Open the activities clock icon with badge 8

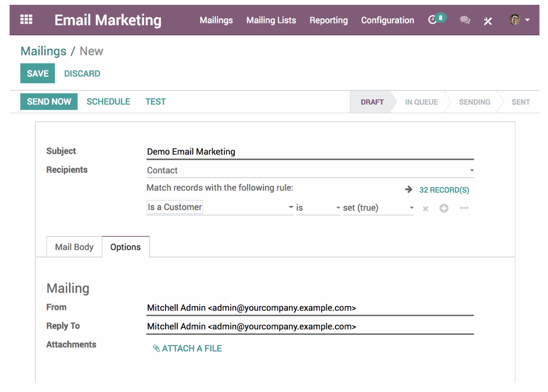[x=437, y=19]
